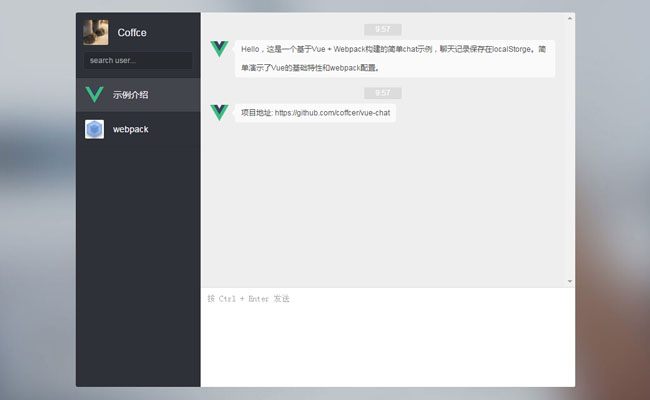Click the 9:57 timestamp above the Hello message
The width and height of the screenshot is (650, 400).
point(382,30)
